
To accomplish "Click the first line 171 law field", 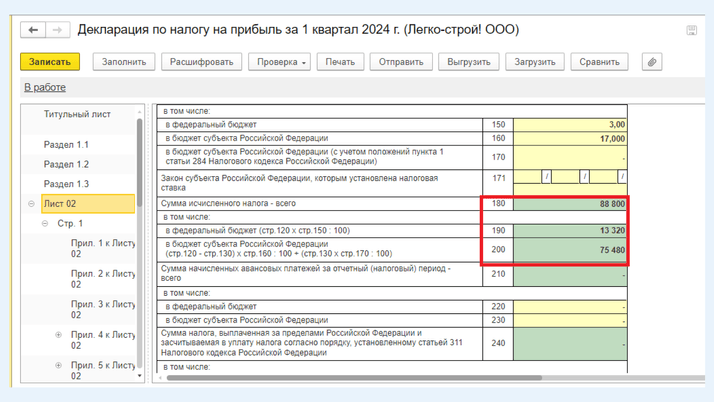I will [528, 177].
